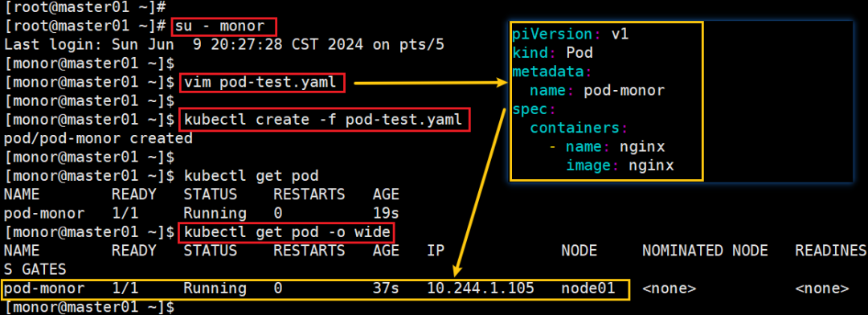The image size is (868, 315).
Task: Click the 'metadata:' key in YAML
Action: click(552, 72)
